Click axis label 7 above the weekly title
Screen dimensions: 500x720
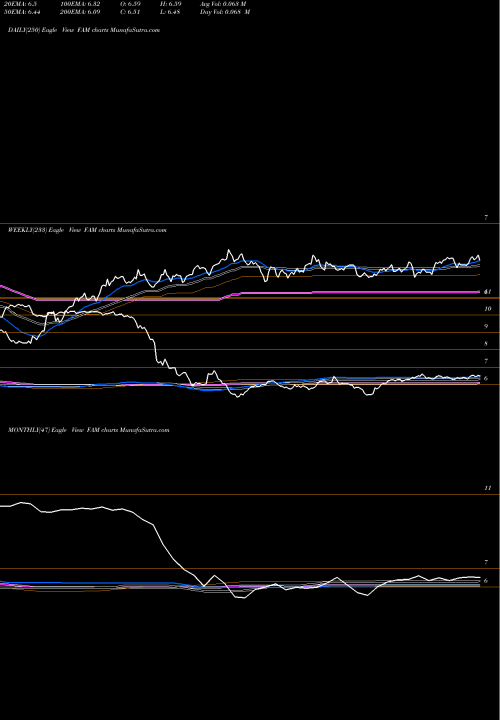[486, 218]
